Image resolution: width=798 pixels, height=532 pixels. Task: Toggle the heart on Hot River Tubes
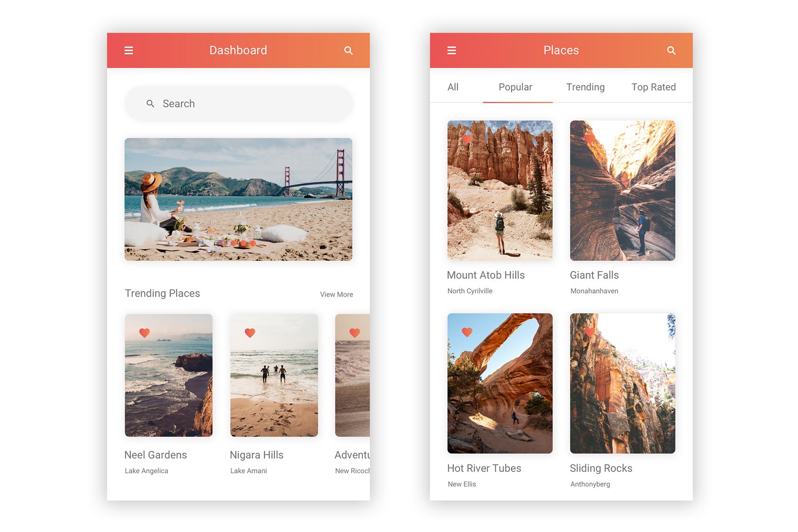[x=467, y=332]
